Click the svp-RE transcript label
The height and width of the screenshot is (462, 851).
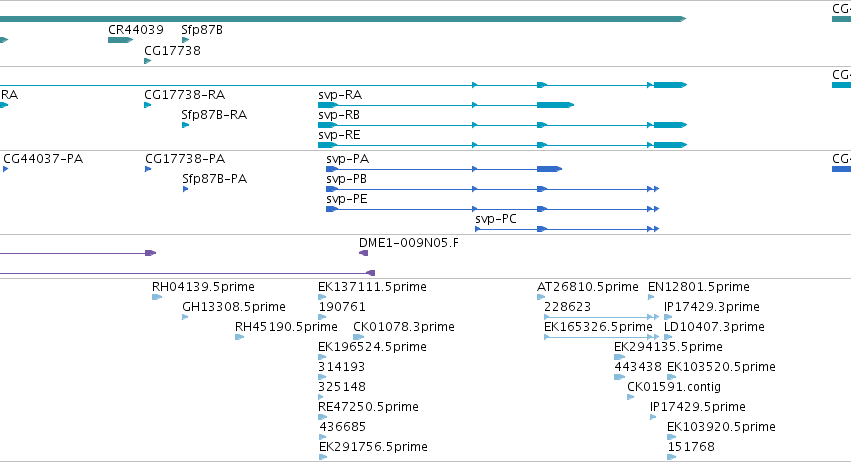click(339, 135)
